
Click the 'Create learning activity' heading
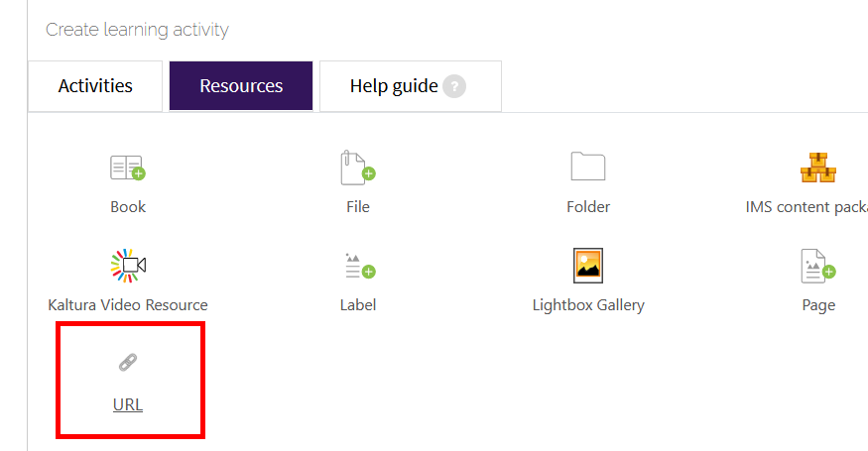tap(137, 30)
